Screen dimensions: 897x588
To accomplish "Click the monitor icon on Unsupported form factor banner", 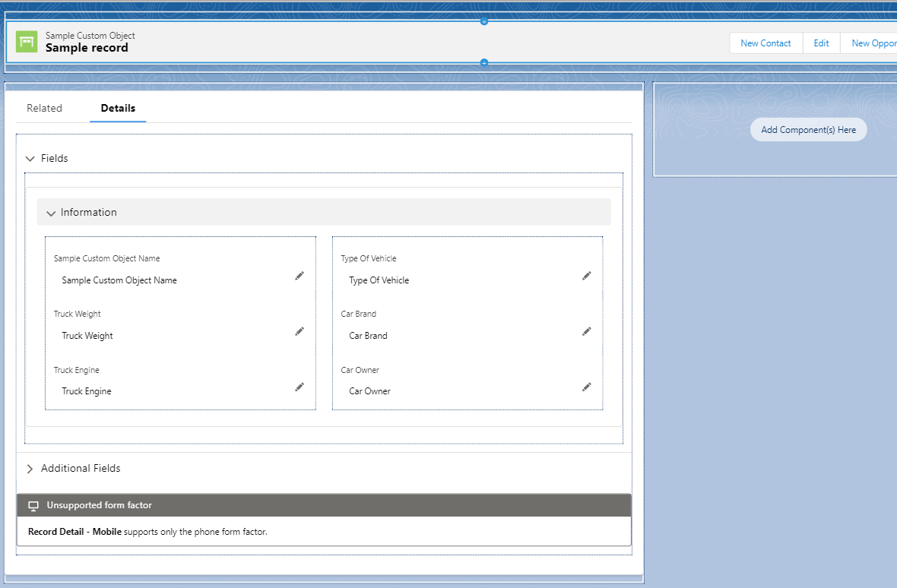I will [x=33, y=504].
